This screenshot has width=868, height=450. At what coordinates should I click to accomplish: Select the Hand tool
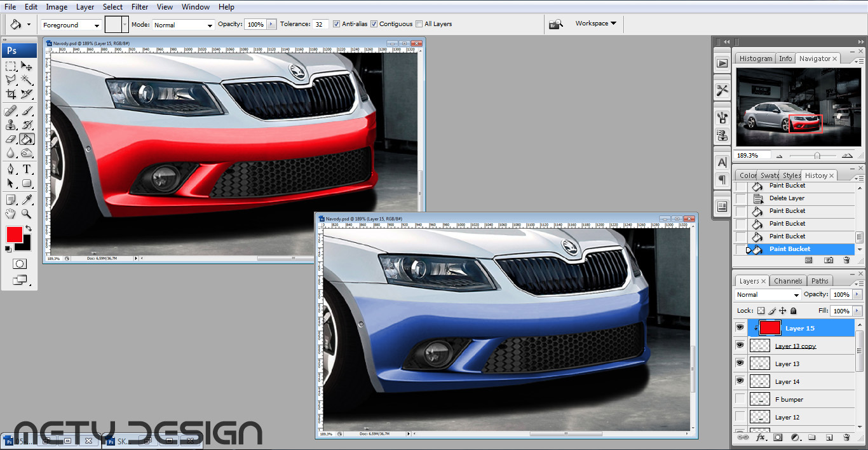tap(11, 214)
